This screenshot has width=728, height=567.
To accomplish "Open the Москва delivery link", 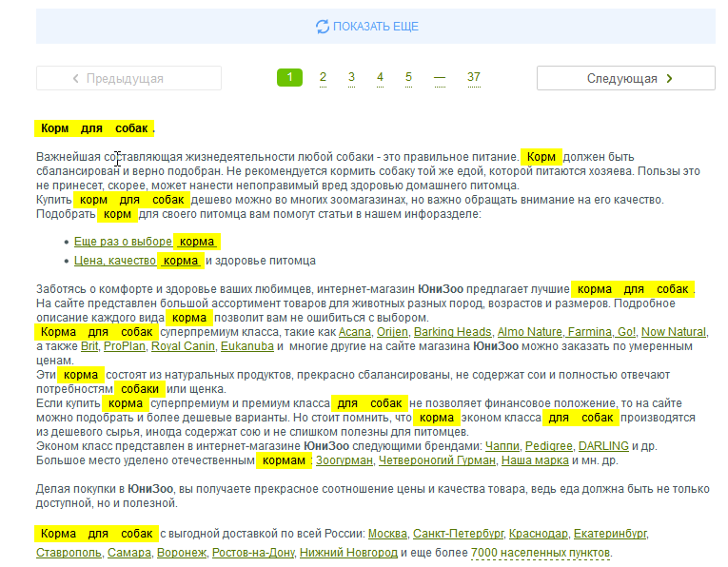I will 387,534.
